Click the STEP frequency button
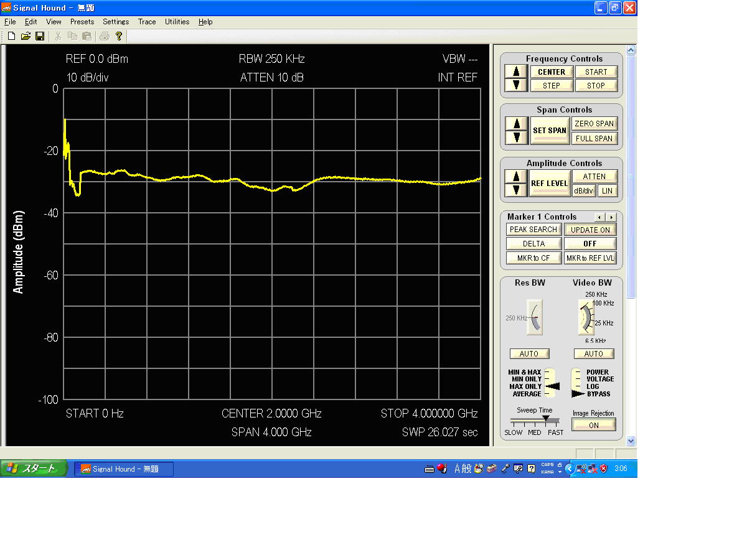 552,85
